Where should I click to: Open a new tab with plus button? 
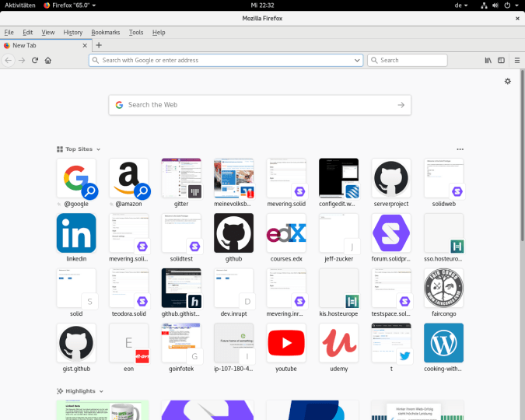pos(99,45)
